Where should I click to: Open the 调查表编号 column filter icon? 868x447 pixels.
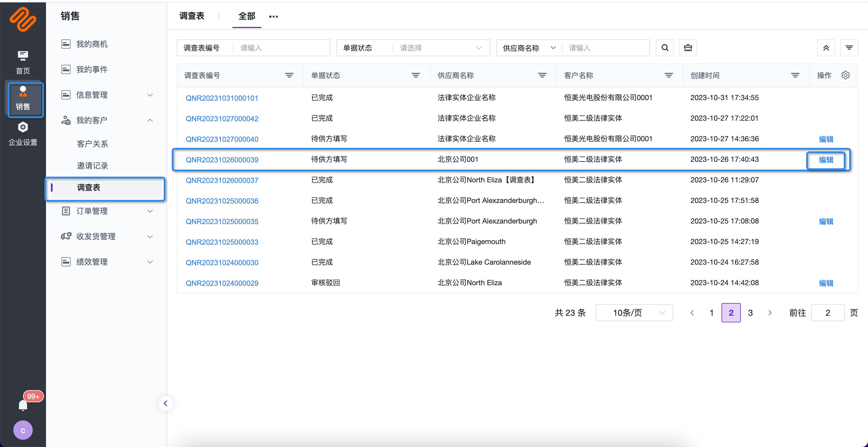pos(289,75)
